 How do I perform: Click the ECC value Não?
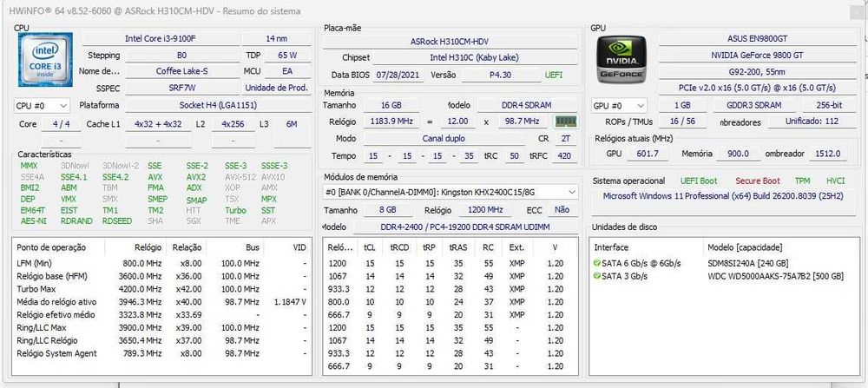point(562,210)
